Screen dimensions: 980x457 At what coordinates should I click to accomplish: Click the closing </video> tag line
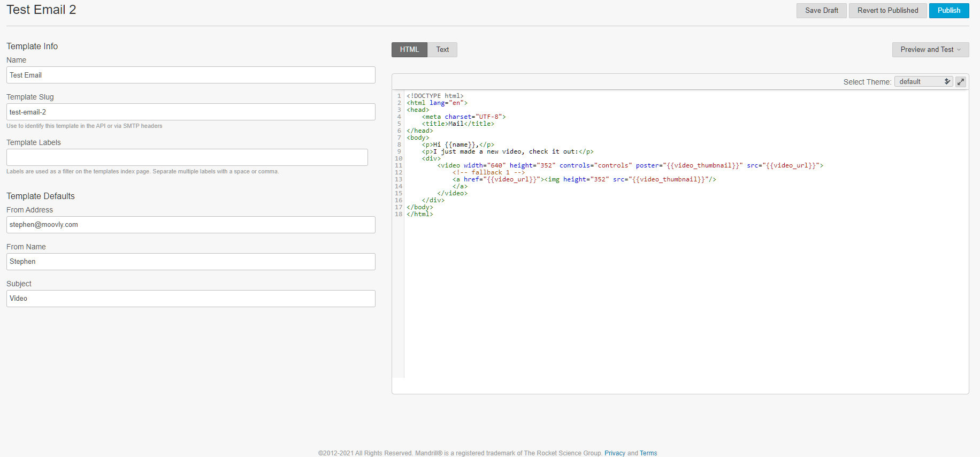click(x=453, y=193)
